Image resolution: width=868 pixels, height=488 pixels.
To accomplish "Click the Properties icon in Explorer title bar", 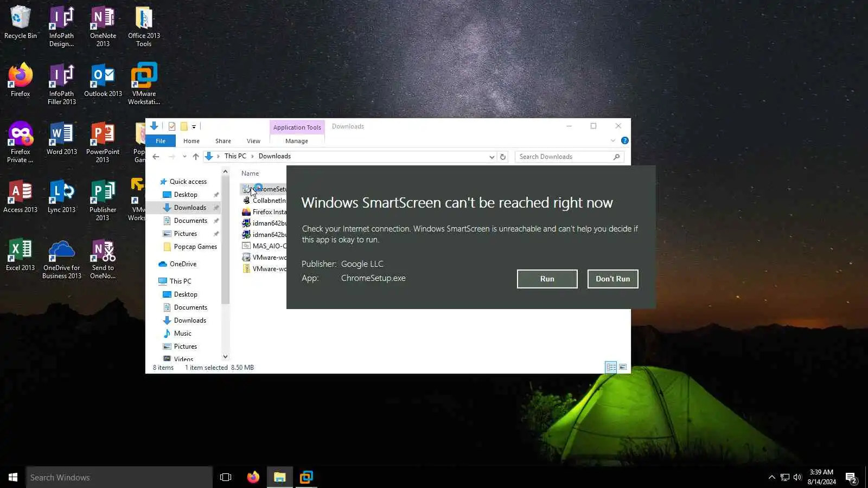I will pos(172,126).
